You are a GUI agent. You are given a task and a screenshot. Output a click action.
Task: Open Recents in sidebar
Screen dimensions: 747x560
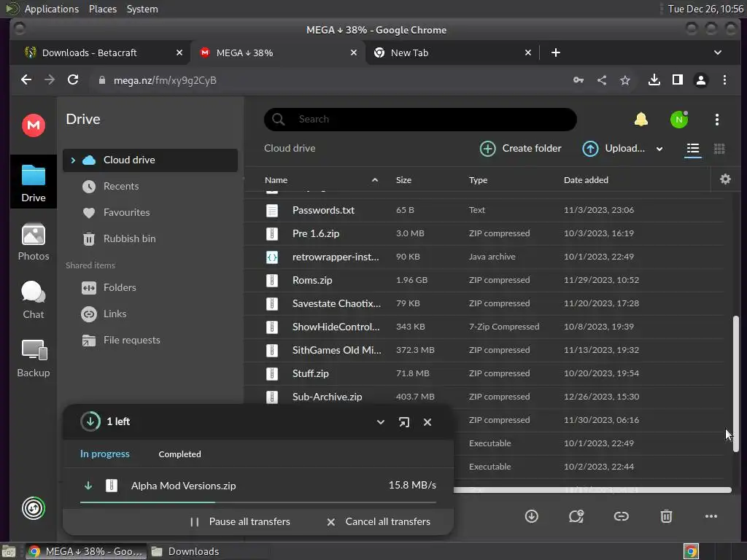pyautogui.click(x=150, y=186)
